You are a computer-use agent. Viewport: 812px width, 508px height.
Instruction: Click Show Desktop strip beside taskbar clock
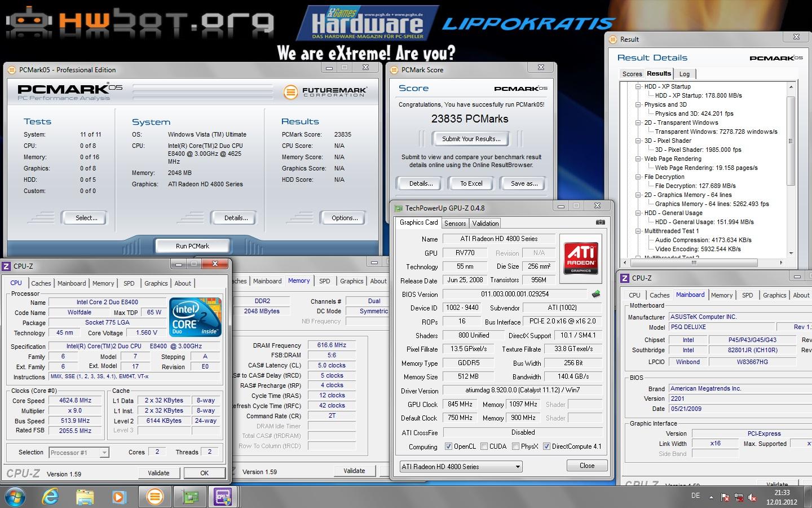coord(809,497)
